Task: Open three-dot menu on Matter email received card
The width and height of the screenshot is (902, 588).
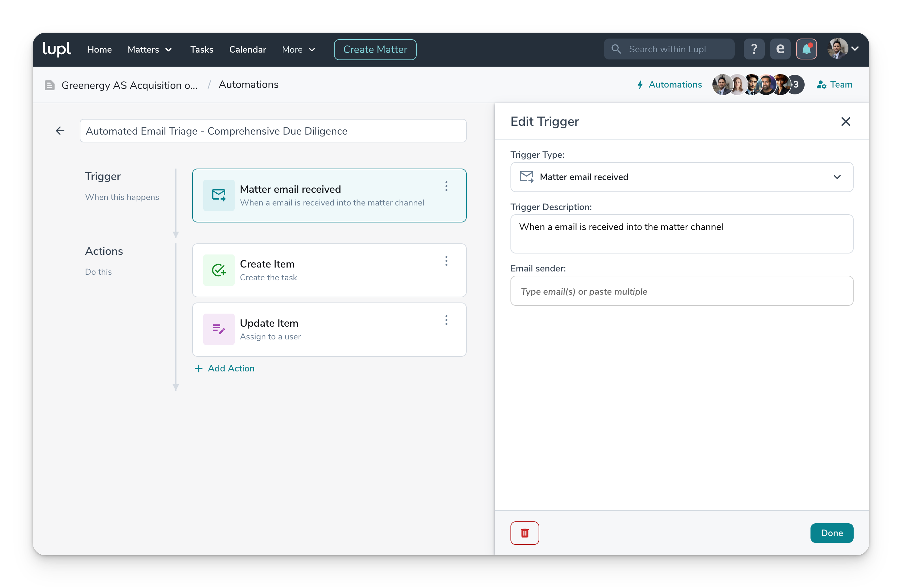Action: pyautogui.click(x=446, y=186)
